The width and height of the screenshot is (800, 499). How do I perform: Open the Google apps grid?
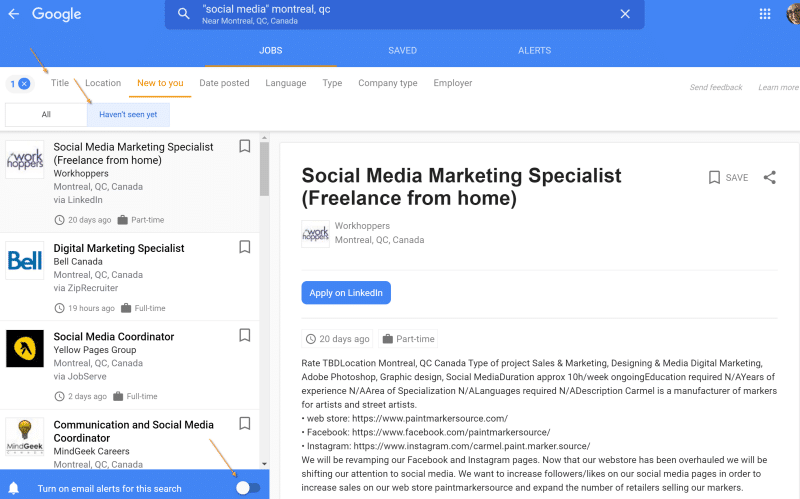coord(765,14)
